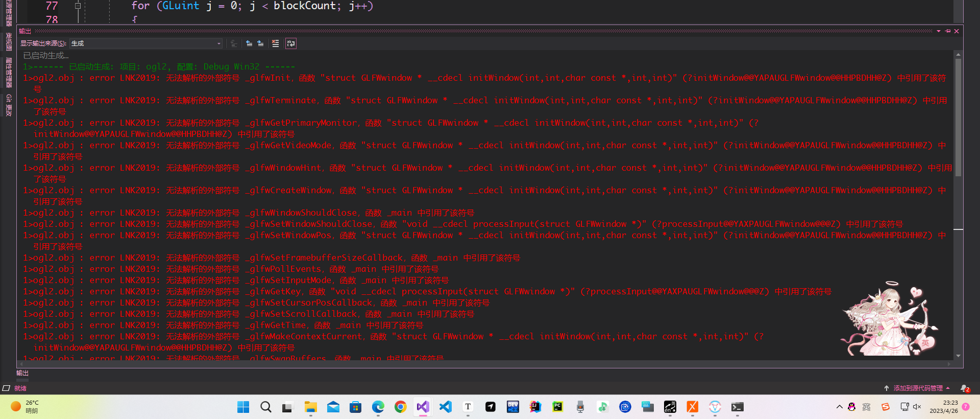Open PyCharm from the taskbar
The height and width of the screenshot is (419, 980).
(x=558, y=407)
